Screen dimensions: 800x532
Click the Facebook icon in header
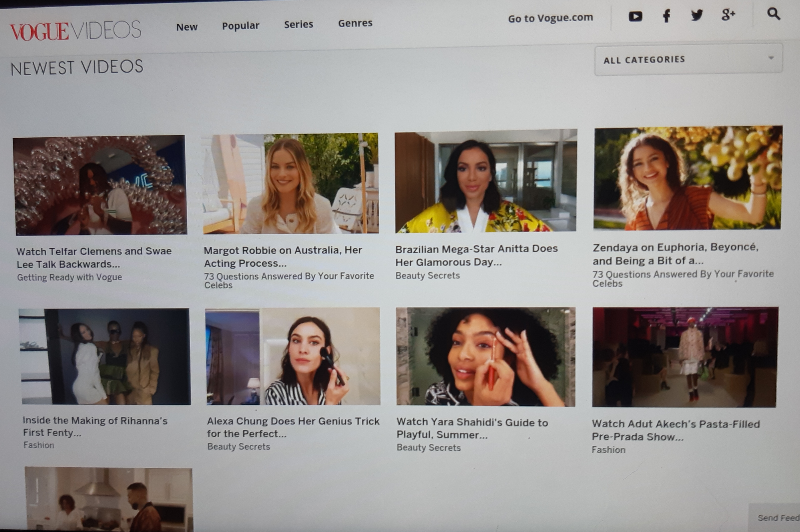coord(667,16)
